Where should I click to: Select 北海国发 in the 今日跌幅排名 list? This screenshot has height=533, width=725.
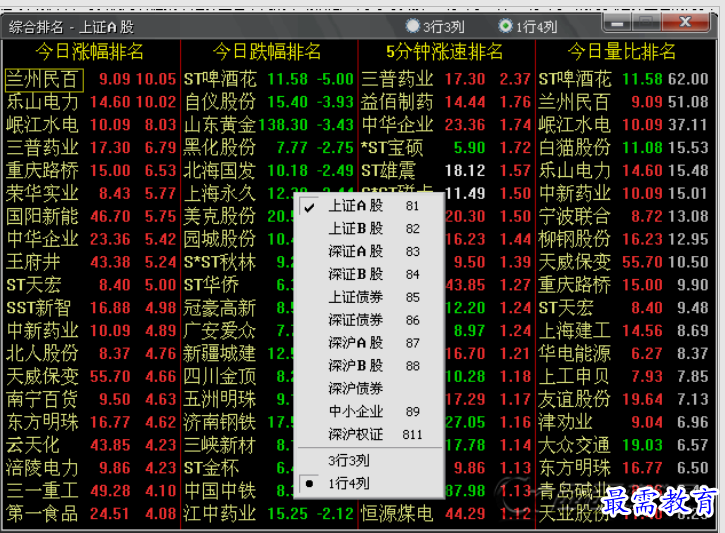pos(220,171)
